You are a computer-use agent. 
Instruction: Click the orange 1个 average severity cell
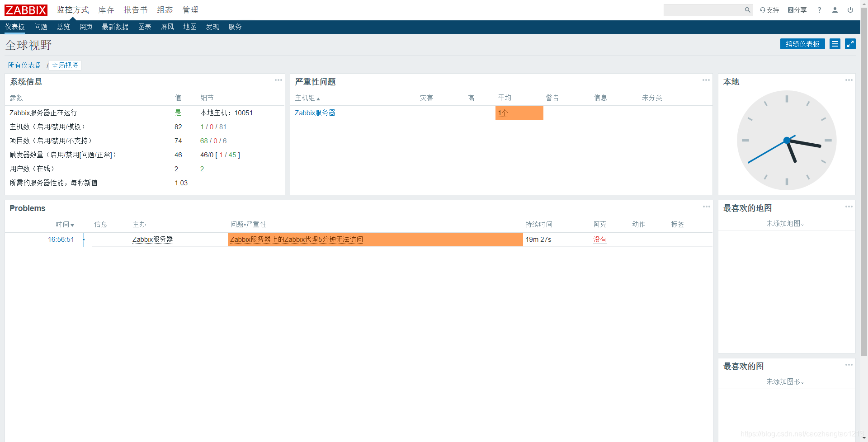(x=519, y=113)
